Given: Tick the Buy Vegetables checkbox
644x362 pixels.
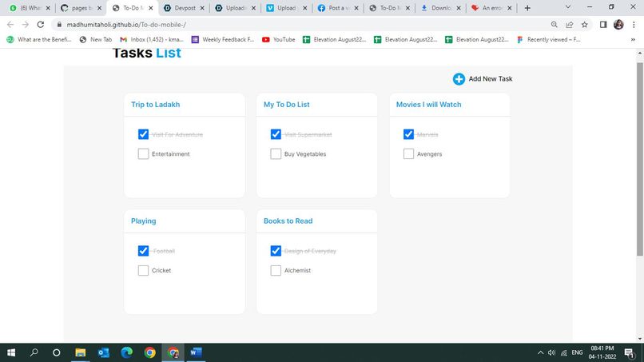Looking at the screenshot, I should (x=276, y=153).
